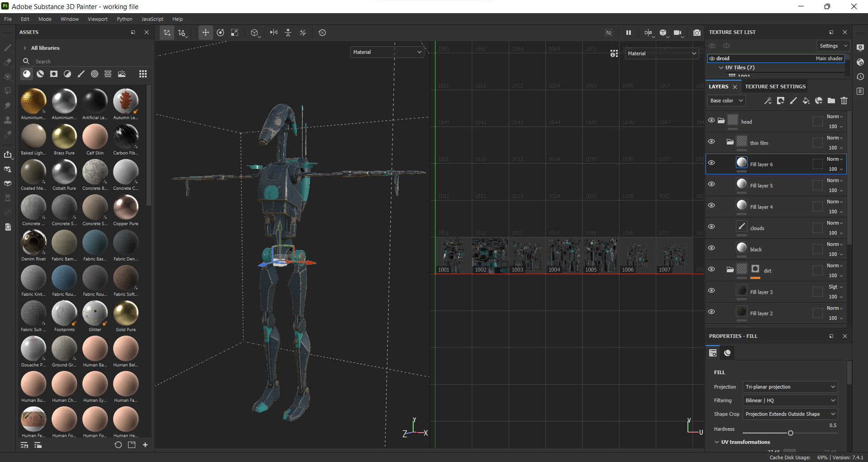The image size is (868, 462).
Task: Open the material properties sphere tab
Action: point(727,353)
